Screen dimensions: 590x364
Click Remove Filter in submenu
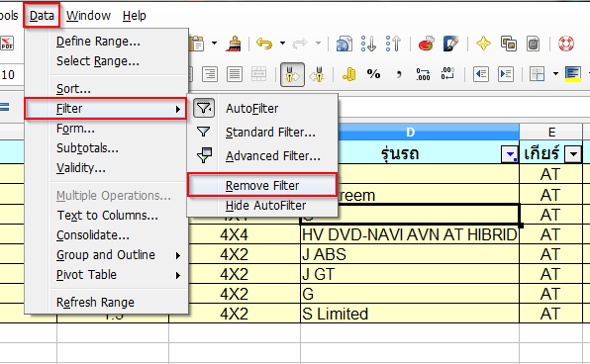(x=262, y=185)
